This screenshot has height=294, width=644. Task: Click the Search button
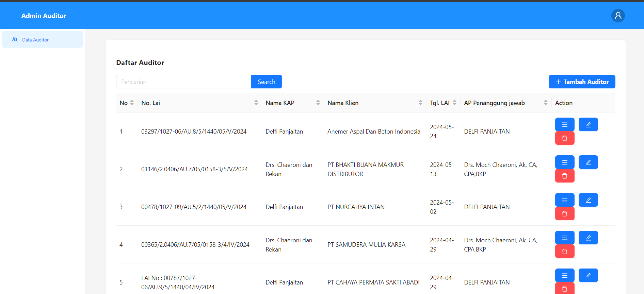coord(266,82)
